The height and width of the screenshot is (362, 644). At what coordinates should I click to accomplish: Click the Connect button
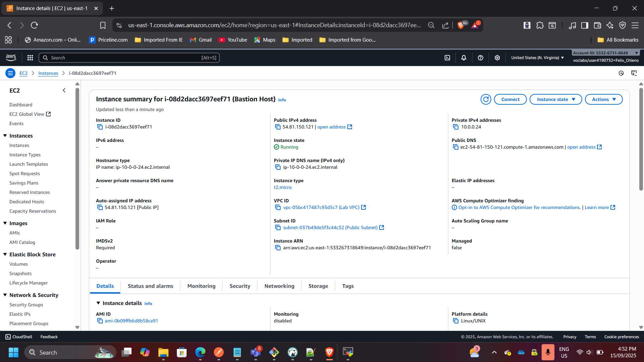coord(510,99)
